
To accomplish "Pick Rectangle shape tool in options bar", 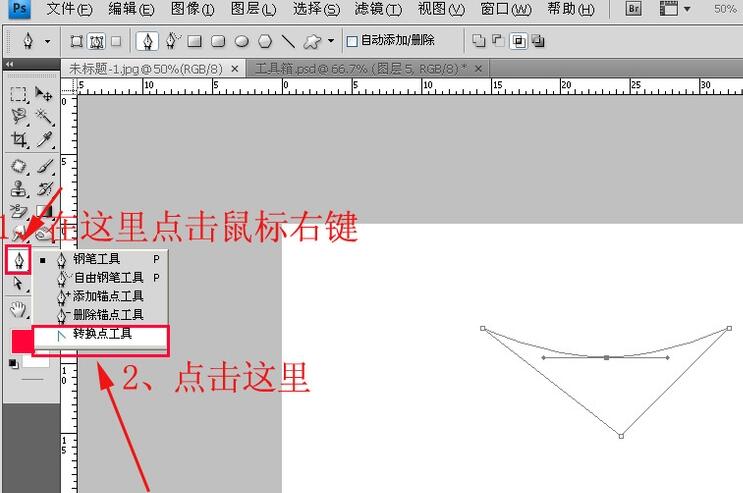I will pos(194,42).
